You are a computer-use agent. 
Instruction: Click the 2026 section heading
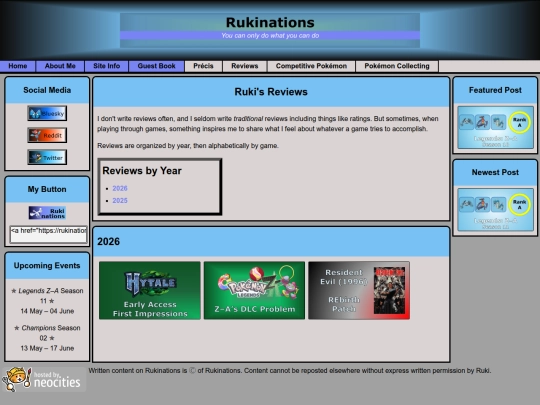pyautogui.click(x=108, y=242)
